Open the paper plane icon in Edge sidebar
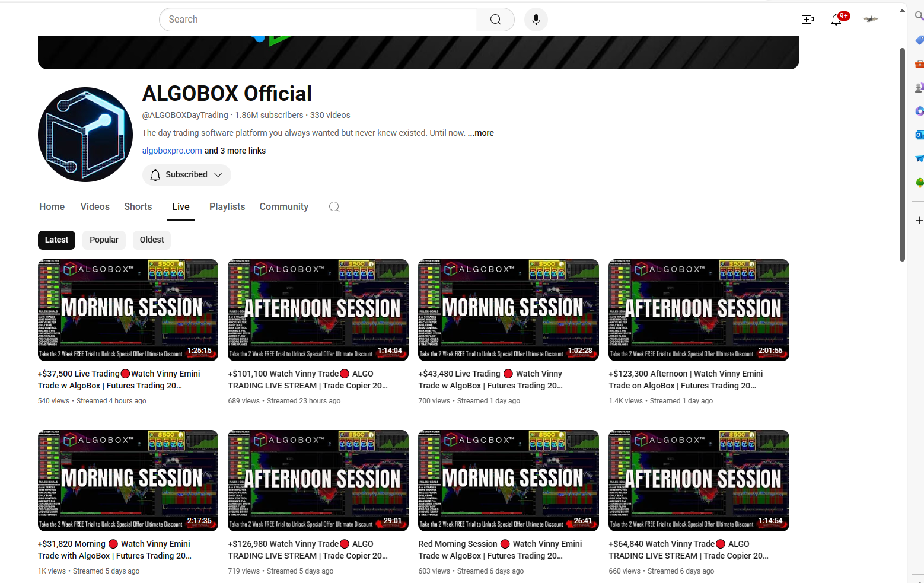Image resolution: width=924 pixels, height=583 pixels. click(919, 158)
